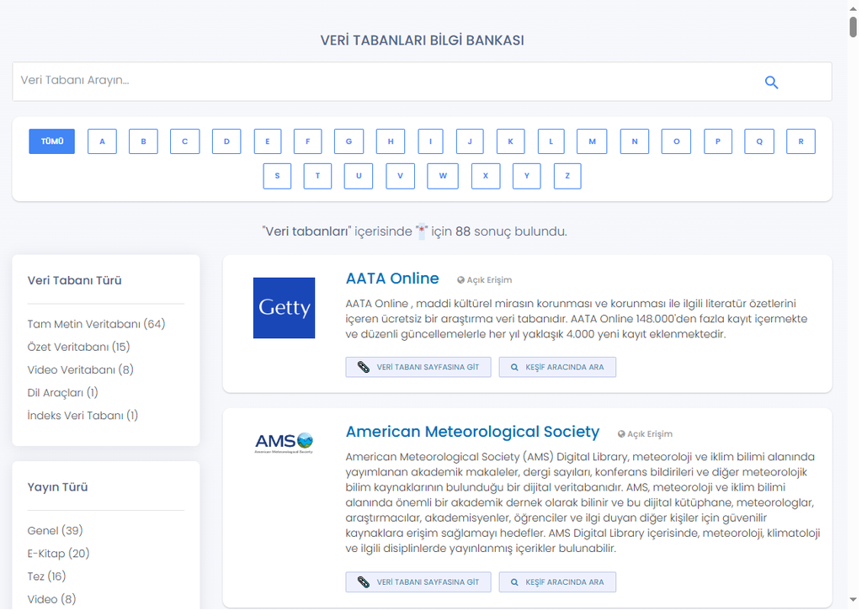Select Özet Veritabanı (15) filter
This screenshot has height=616, width=862.
78,347
